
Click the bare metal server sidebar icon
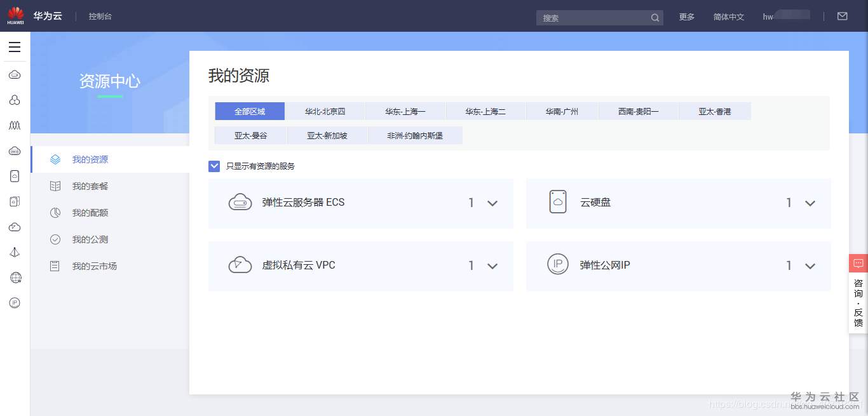[x=15, y=151]
